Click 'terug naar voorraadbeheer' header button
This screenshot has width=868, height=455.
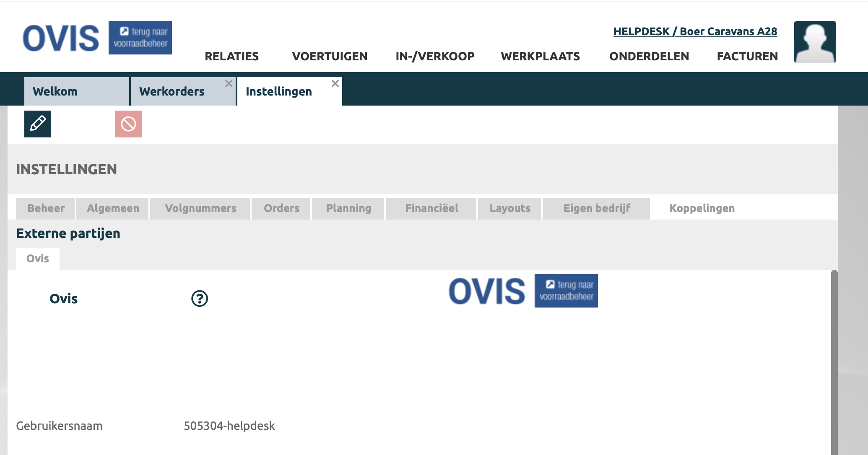[x=140, y=38]
